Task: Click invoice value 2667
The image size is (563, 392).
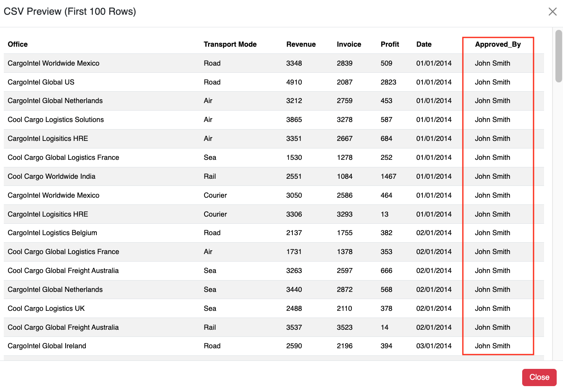Action: click(x=345, y=138)
